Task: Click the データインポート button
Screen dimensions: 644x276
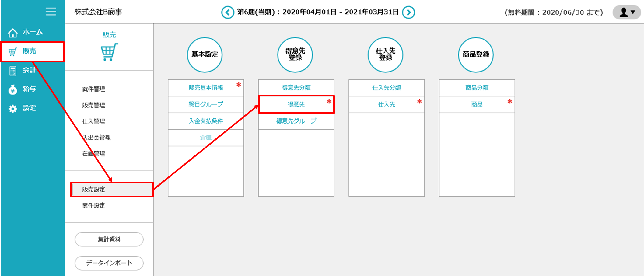Action: [x=109, y=263]
